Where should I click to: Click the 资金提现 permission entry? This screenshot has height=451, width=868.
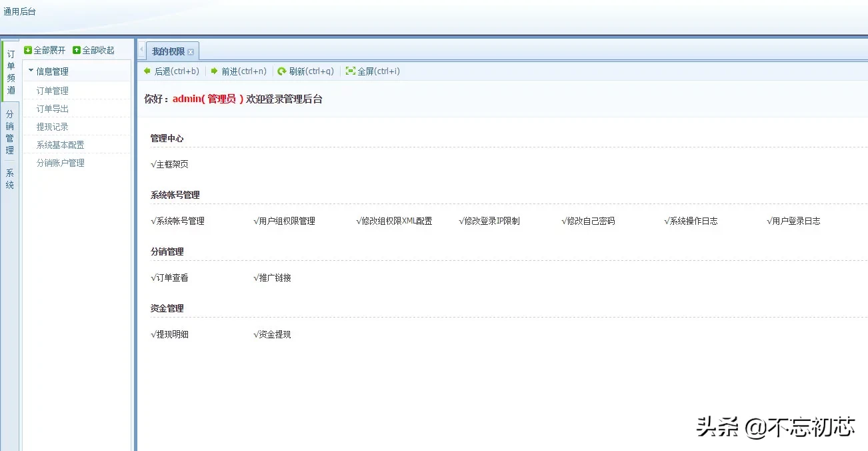click(273, 334)
